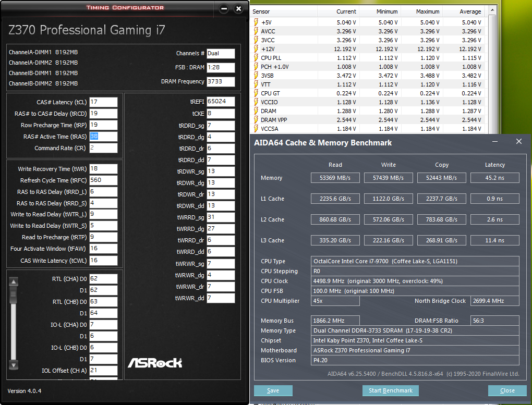Image resolution: width=532 pixels, height=405 pixels.
Task: Click the FSB : DRAM ratio field
Action: pyautogui.click(x=221, y=68)
